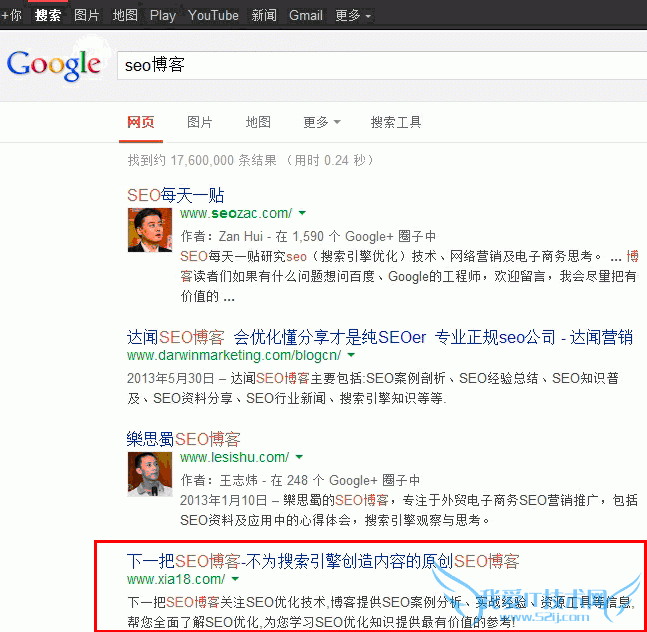Focus the seo博客 search box
This screenshot has width=647, height=632.
[382, 65]
